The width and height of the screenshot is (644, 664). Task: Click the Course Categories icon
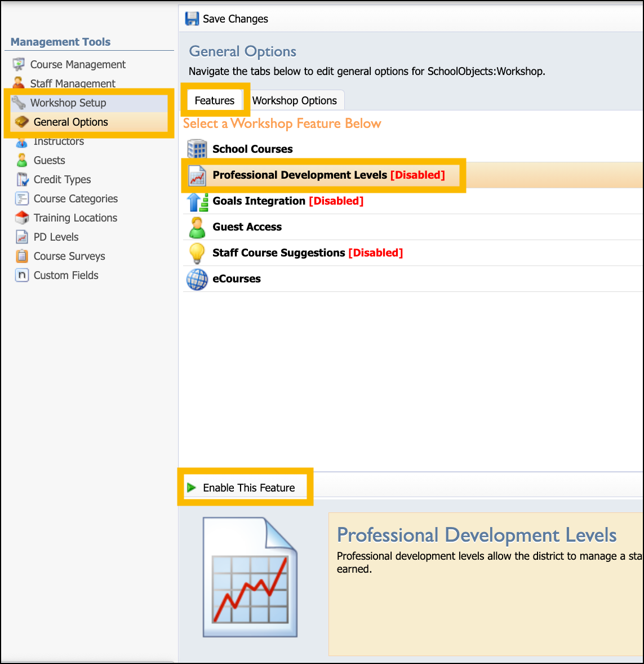22,198
